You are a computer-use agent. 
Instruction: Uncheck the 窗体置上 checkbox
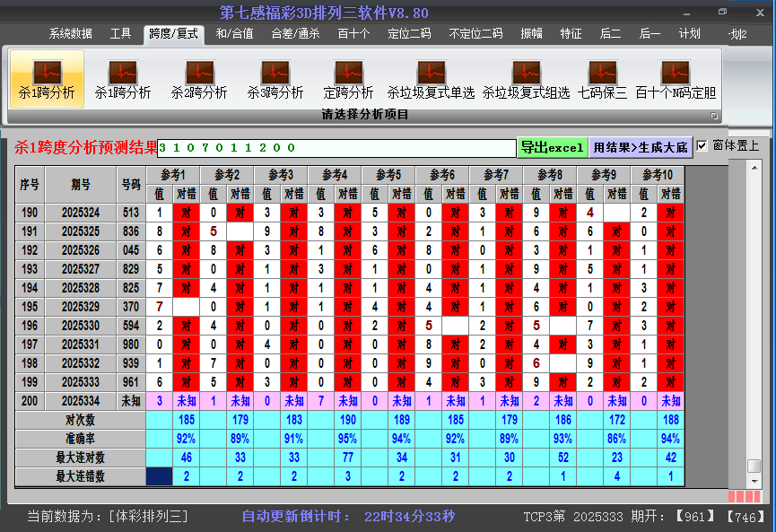[702, 145]
